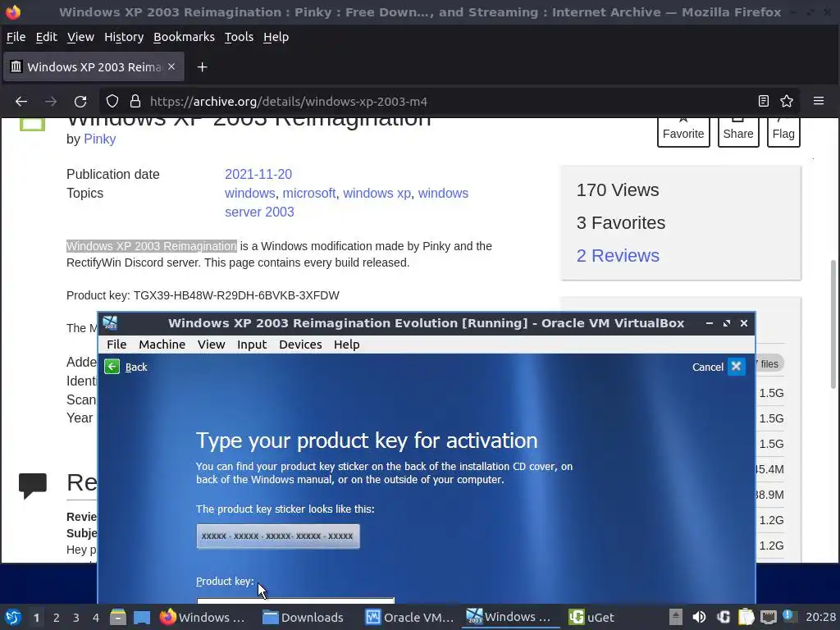Switch to workspace 4 in the pager
Screen dimensions: 840x630
[96, 618]
